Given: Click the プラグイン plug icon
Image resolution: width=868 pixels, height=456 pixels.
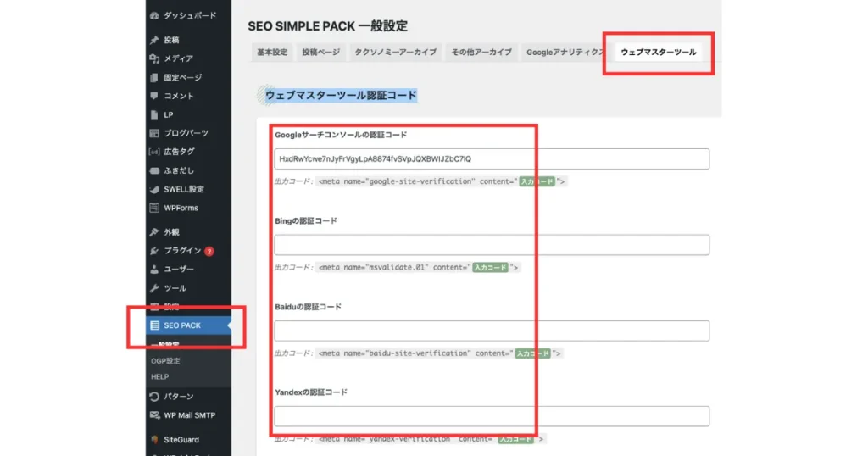Looking at the screenshot, I should click(154, 251).
